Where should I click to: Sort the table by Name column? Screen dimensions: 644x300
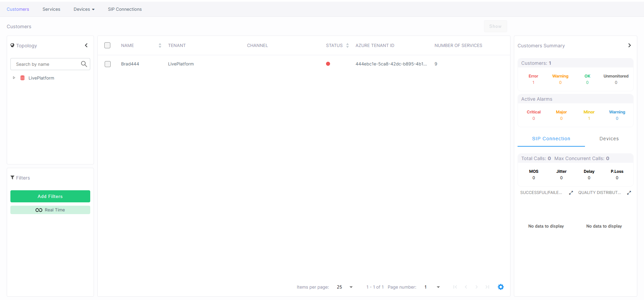coord(160,46)
